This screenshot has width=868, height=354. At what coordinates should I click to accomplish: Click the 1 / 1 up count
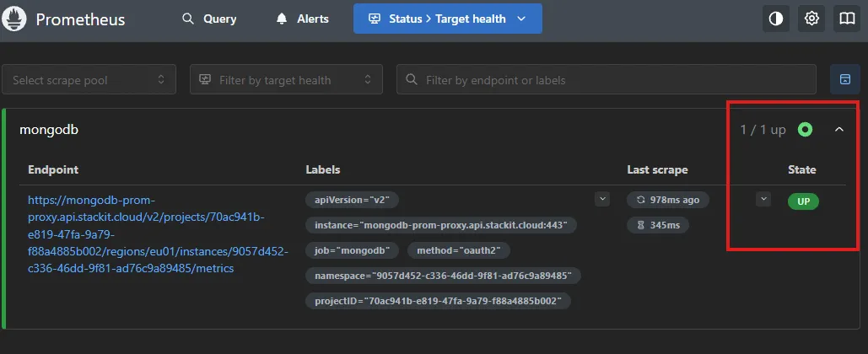point(763,130)
